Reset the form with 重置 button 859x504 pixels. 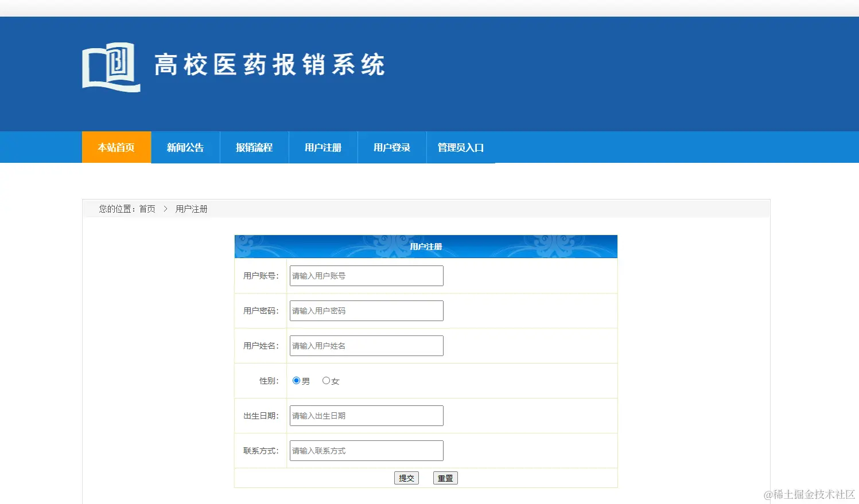click(445, 478)
